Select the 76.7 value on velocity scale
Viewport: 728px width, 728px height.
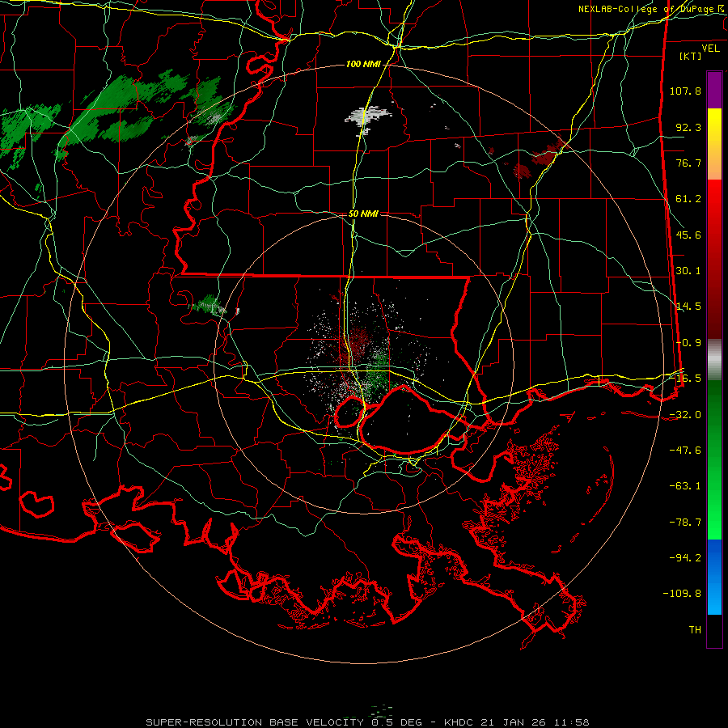pos(688,163)
